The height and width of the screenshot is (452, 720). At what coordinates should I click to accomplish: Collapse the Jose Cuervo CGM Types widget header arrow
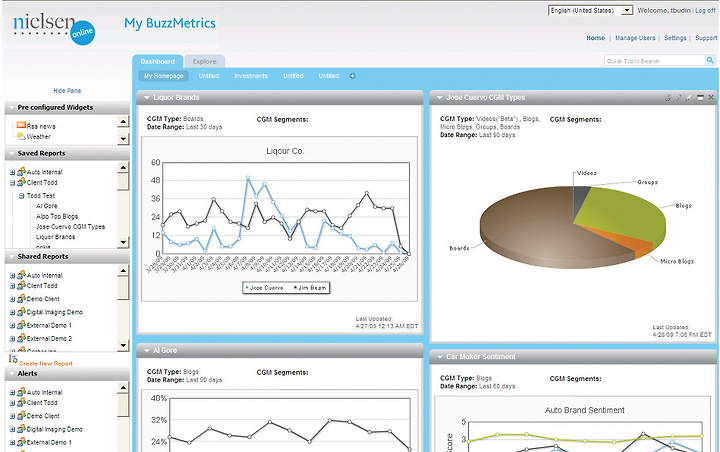click(439, 97)
